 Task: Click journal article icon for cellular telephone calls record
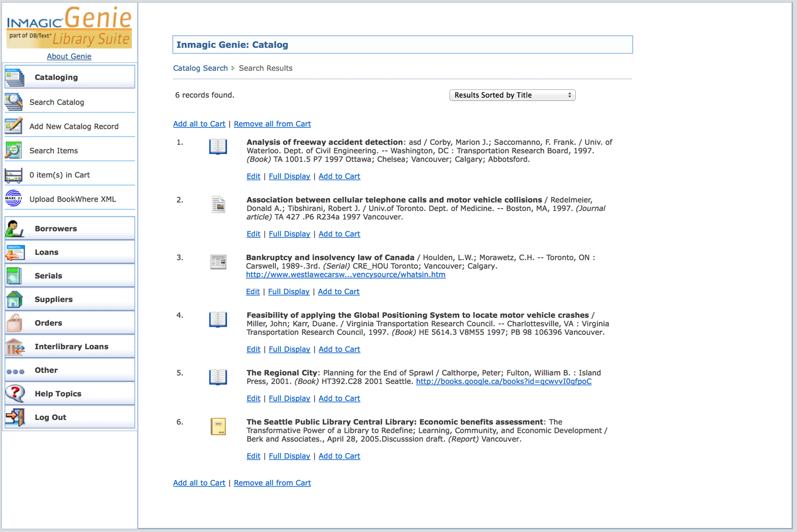tap(218, 205)
